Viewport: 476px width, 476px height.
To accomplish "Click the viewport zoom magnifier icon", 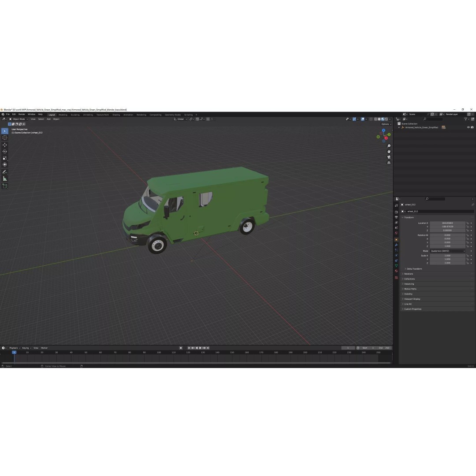I will pos(389,146).
